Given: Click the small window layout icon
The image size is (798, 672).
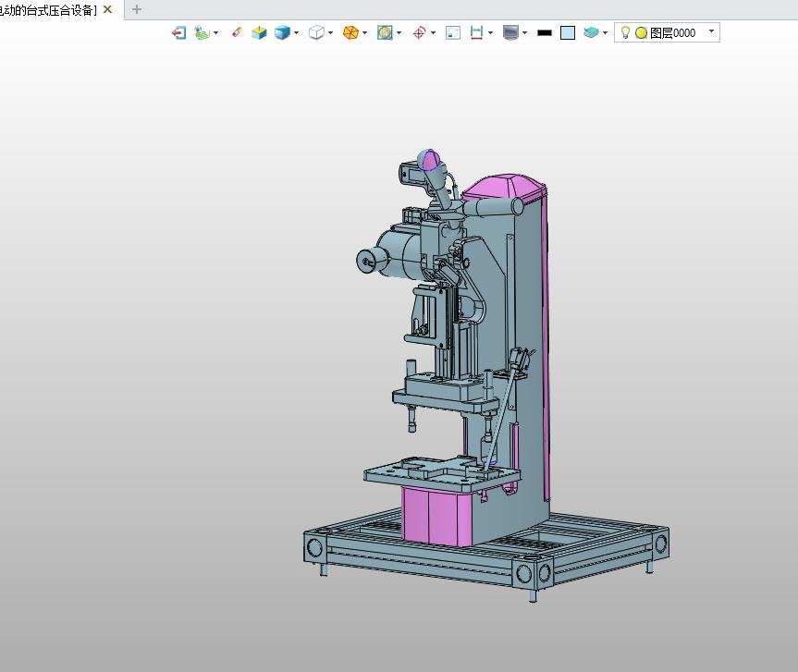Looking at the screenshot, I should pyautogui.click(x=453, y=33).
